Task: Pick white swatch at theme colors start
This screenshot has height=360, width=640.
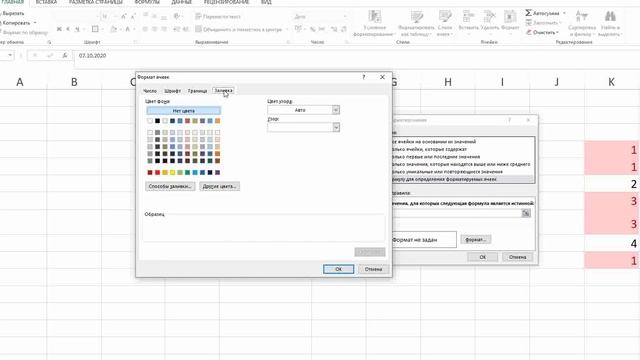Action: coord(150,121)
